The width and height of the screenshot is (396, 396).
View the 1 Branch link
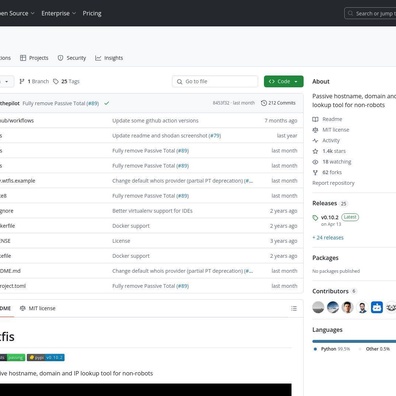(34, 81)
